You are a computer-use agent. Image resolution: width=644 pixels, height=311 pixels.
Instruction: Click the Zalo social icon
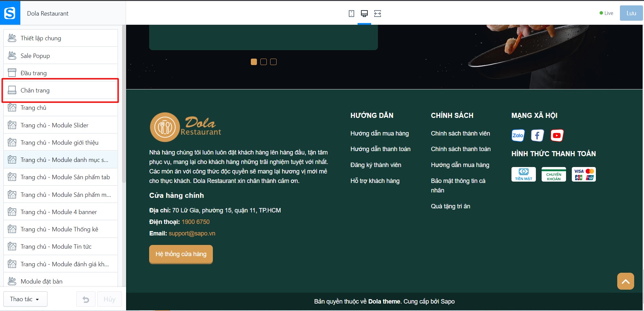[x=518, y=136]
